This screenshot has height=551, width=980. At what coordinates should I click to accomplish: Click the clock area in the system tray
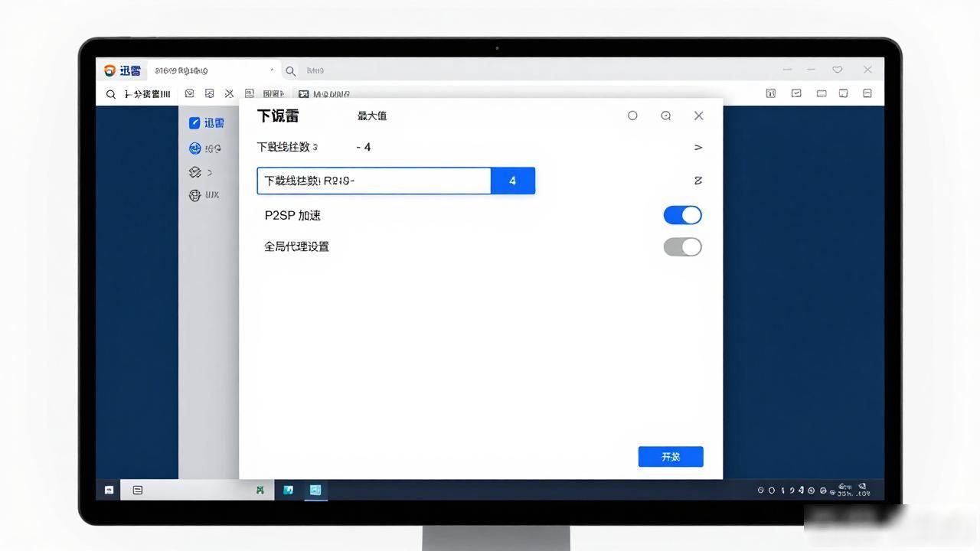pos(853,490)
